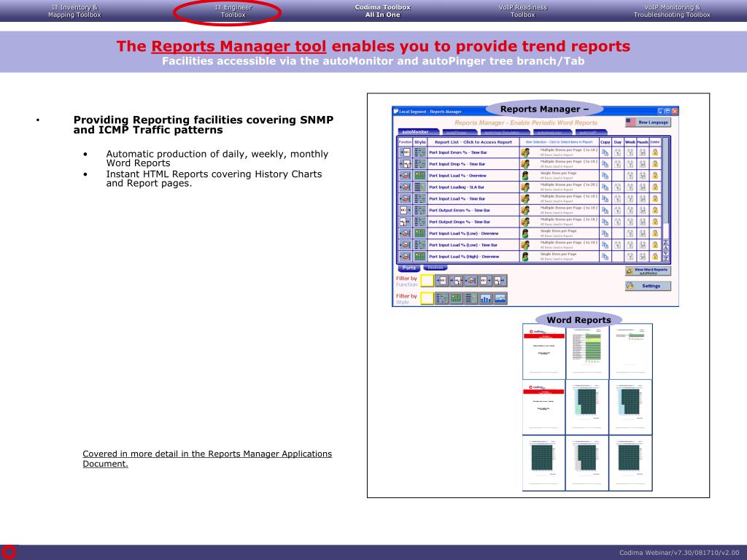Open IT Inventory & Mapping Toolbox section
This screenshot has width=747, height=560.
[x=74, y=11]
